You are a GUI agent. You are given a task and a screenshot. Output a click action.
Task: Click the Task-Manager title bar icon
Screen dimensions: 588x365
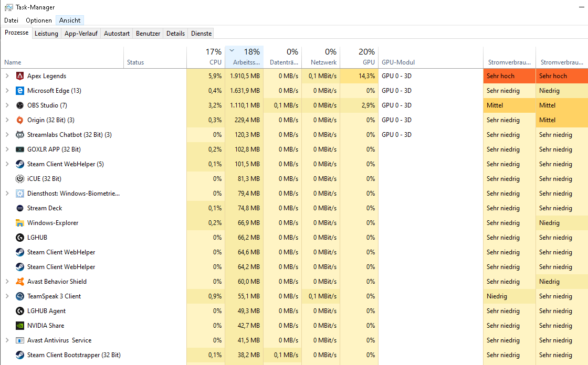point(8,7)
